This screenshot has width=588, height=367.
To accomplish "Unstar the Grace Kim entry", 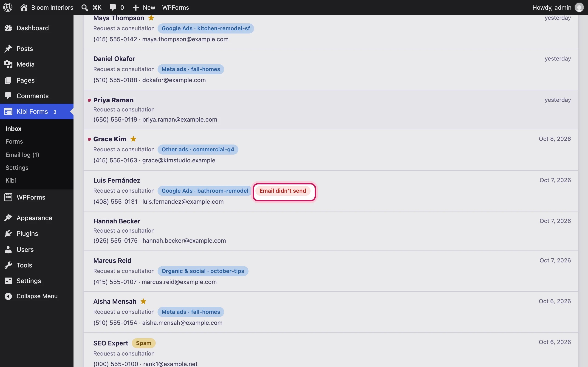I will click(x=133, y=139).
